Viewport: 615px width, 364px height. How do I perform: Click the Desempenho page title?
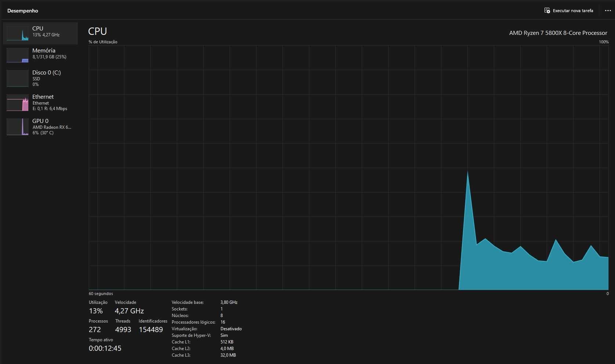coord(23,11)
